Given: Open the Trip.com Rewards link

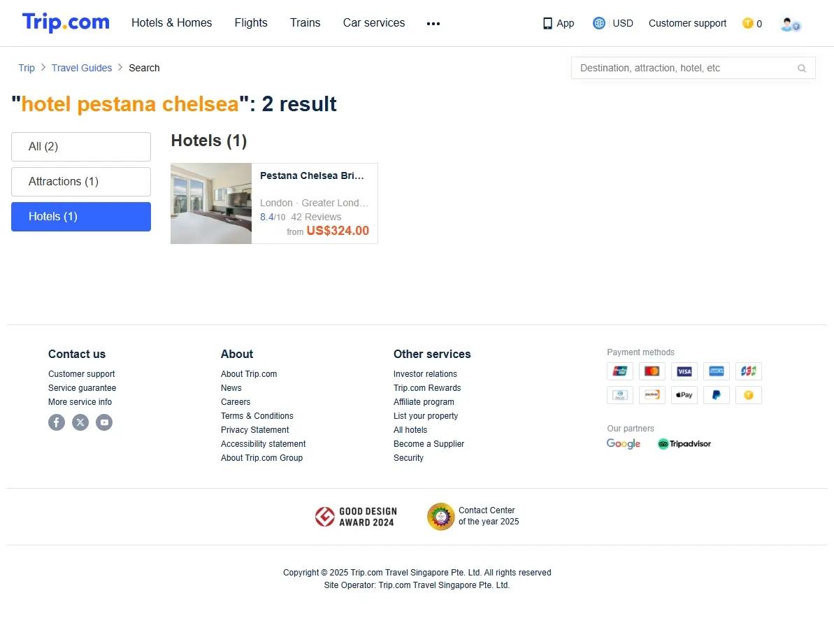Looking at the screenshot, I should pyautogui.click(x=427, y=388).
